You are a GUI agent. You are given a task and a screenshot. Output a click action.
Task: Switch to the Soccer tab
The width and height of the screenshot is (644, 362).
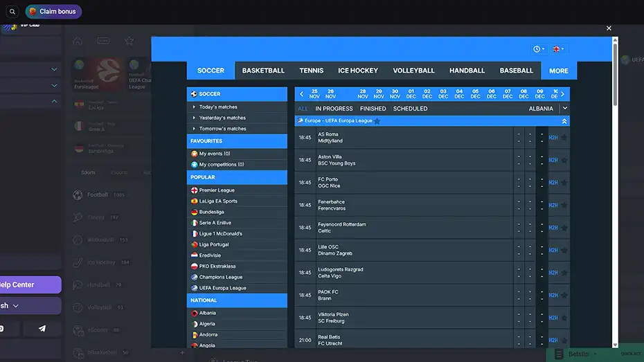211,71
